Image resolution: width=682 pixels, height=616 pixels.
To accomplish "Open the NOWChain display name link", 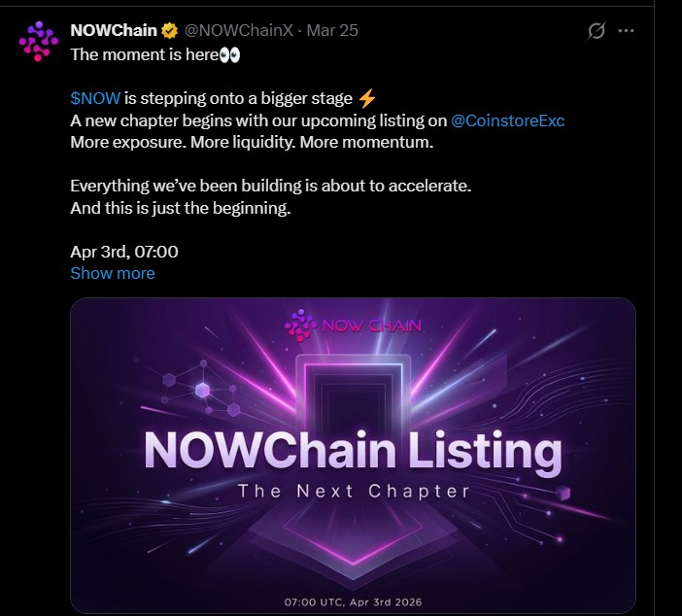I will tap(114, 30).
